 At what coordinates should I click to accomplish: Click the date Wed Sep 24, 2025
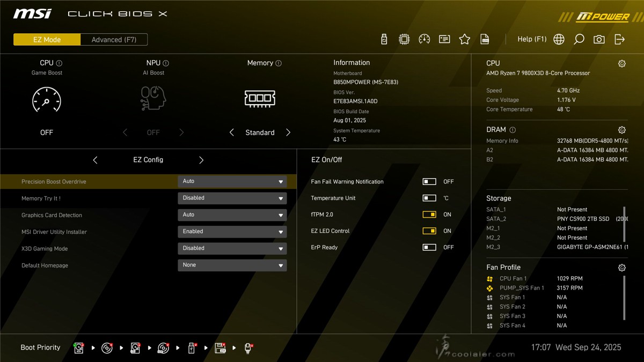point(588,348)
